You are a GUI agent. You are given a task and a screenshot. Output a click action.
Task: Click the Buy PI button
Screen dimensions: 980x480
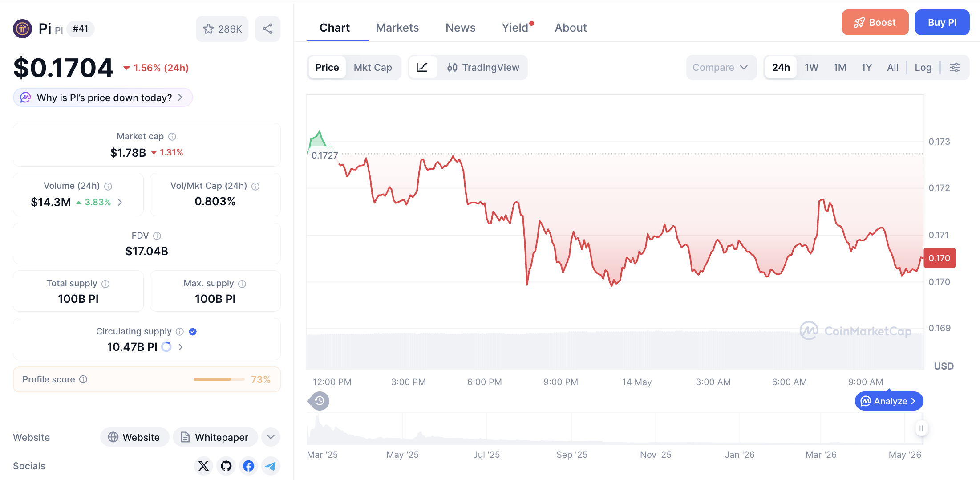tap(942, 22)
